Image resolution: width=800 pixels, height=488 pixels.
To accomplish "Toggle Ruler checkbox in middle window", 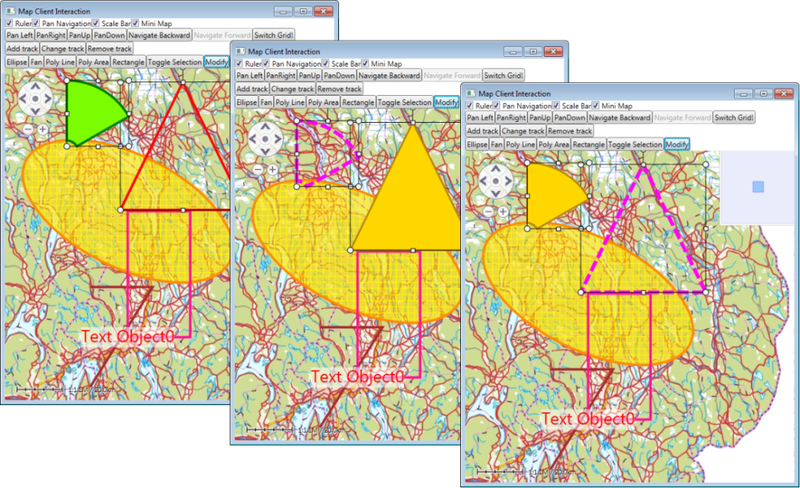I will (239, 63).
